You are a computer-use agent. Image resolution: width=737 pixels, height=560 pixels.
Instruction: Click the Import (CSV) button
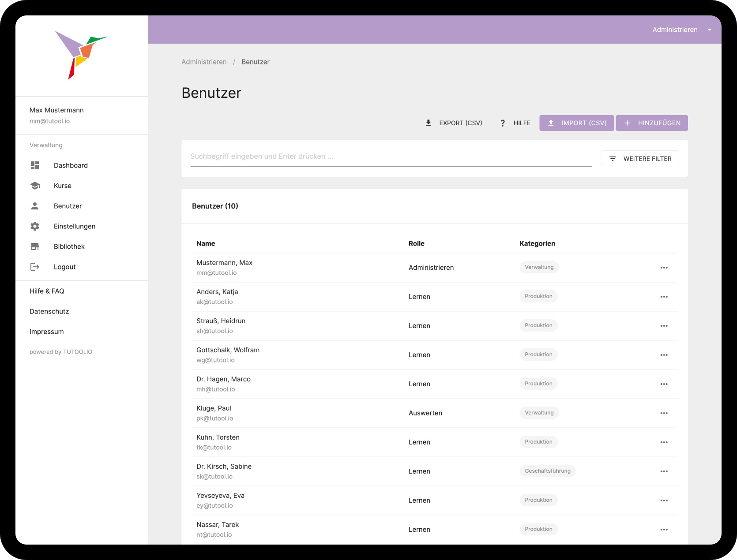click(576, 123)
